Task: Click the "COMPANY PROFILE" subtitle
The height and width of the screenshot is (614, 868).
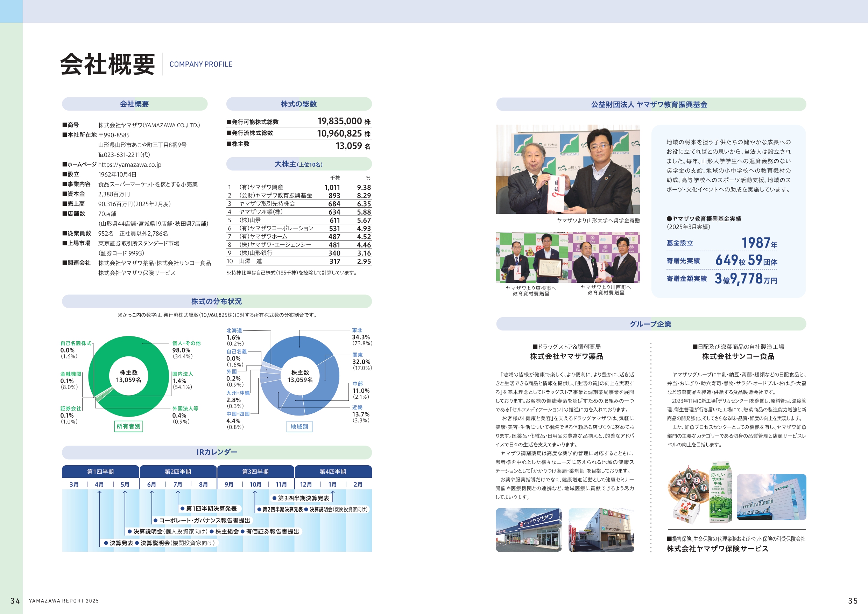Action: tap(201, 64)
